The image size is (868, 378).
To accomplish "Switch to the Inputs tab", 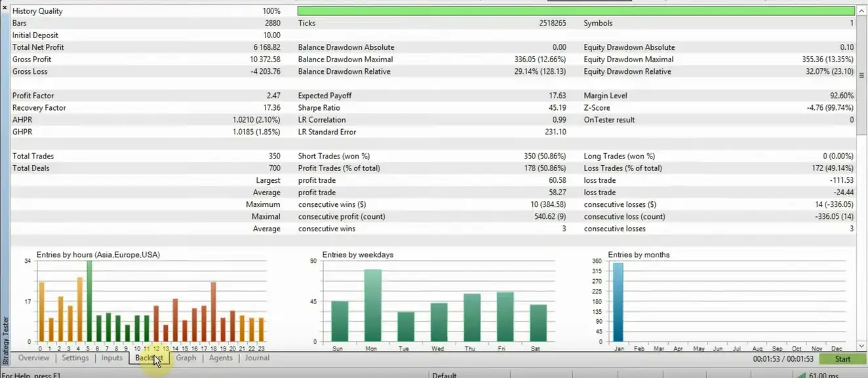I will pos(111,358).
